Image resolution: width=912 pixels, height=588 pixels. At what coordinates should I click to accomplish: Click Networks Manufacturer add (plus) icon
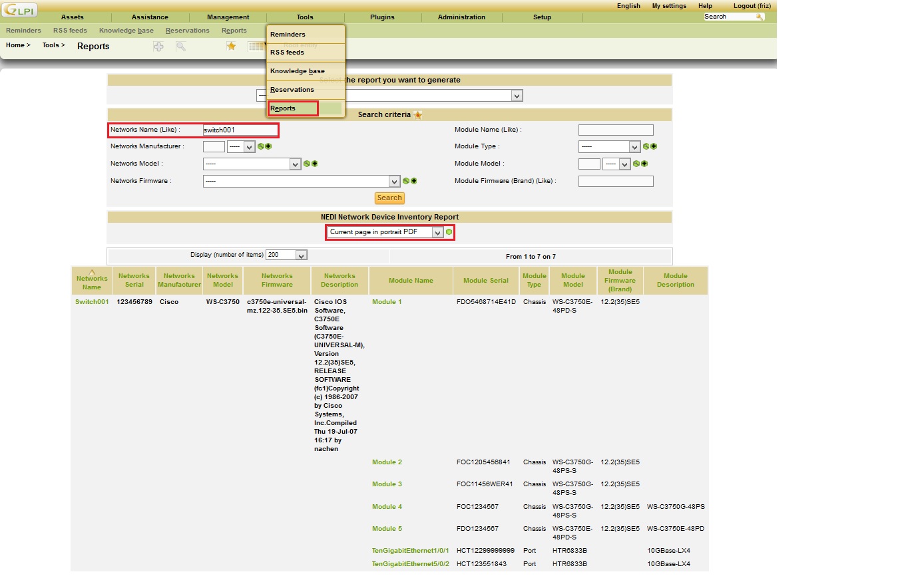268,146
